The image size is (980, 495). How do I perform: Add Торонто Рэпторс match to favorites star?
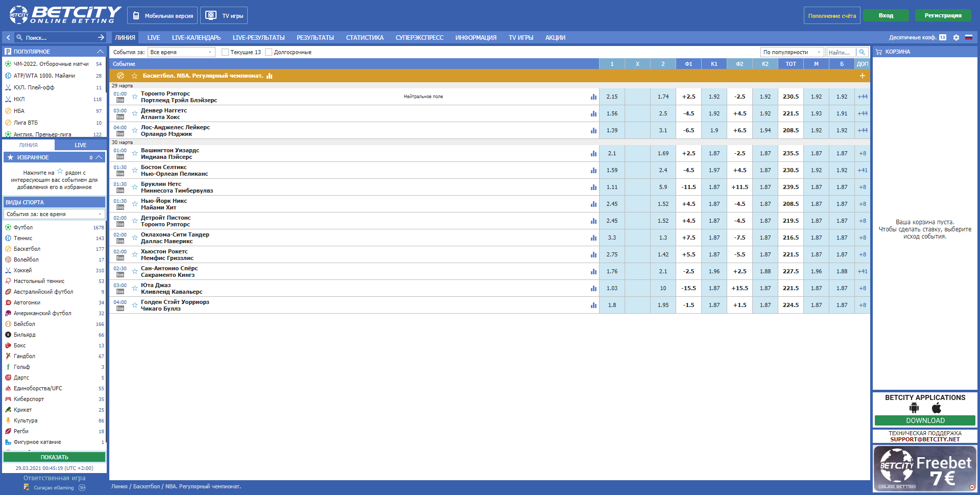coord(135,97)
